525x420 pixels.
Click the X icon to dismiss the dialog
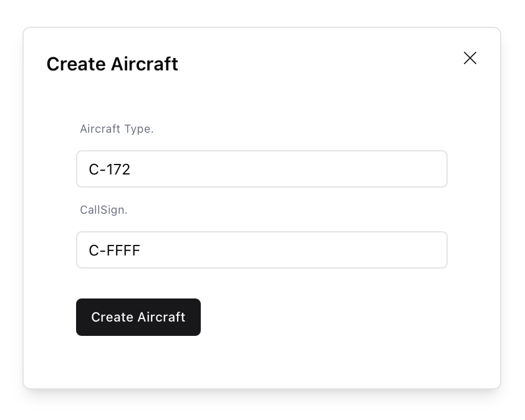[470, 58]
